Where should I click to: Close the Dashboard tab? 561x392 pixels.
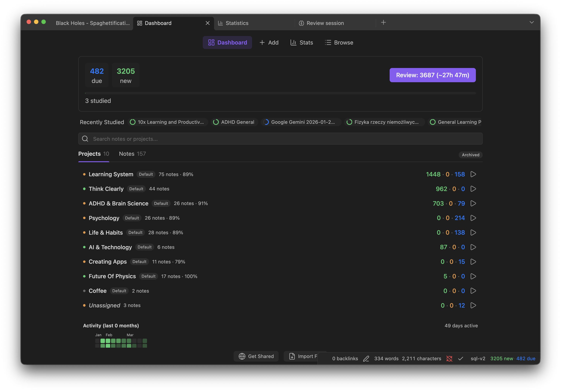pyautogui.click(x=207, y=23)
